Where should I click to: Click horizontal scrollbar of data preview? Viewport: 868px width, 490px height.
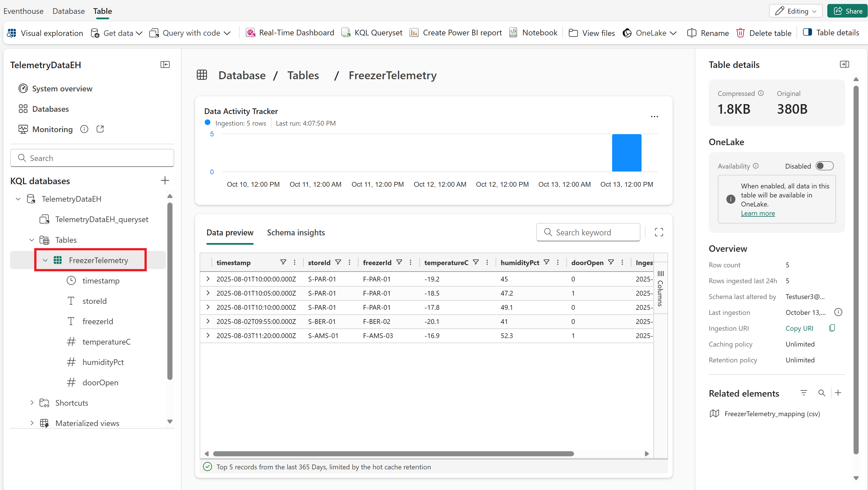click(393, 454)
